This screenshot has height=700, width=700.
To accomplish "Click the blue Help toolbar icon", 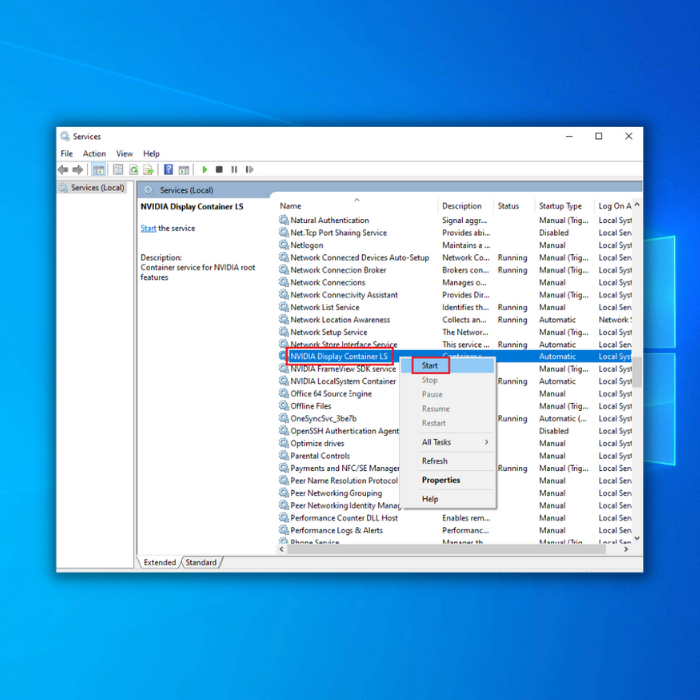I will [168, 170].
